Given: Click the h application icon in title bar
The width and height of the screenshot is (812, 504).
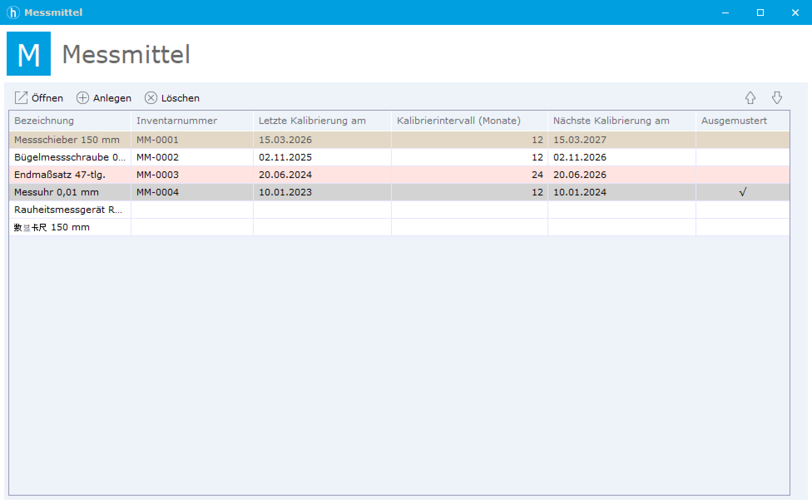Looking at the screenshot, I should point(13,12).
